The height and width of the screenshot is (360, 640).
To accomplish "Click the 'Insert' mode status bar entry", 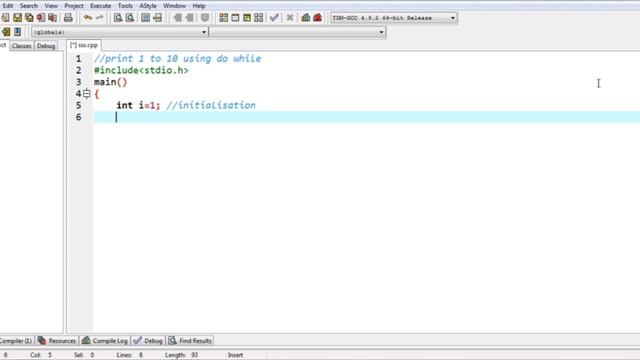I will (236, 355).
